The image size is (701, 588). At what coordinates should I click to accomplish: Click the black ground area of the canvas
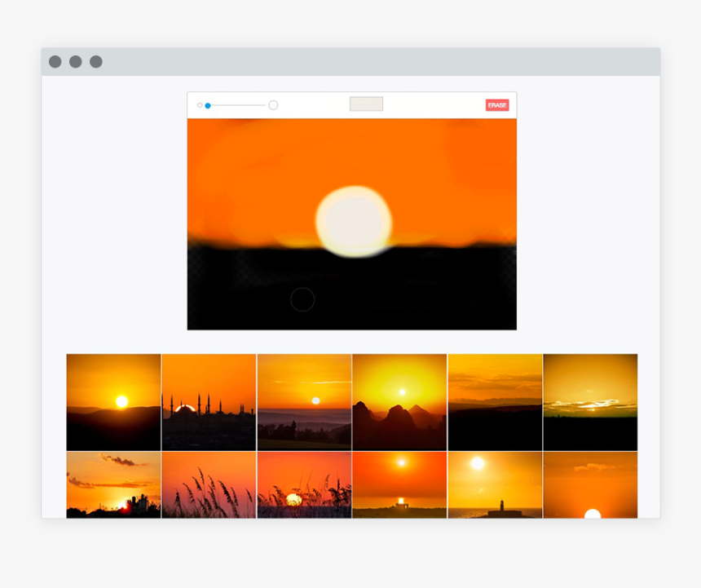tap(352, 289)
